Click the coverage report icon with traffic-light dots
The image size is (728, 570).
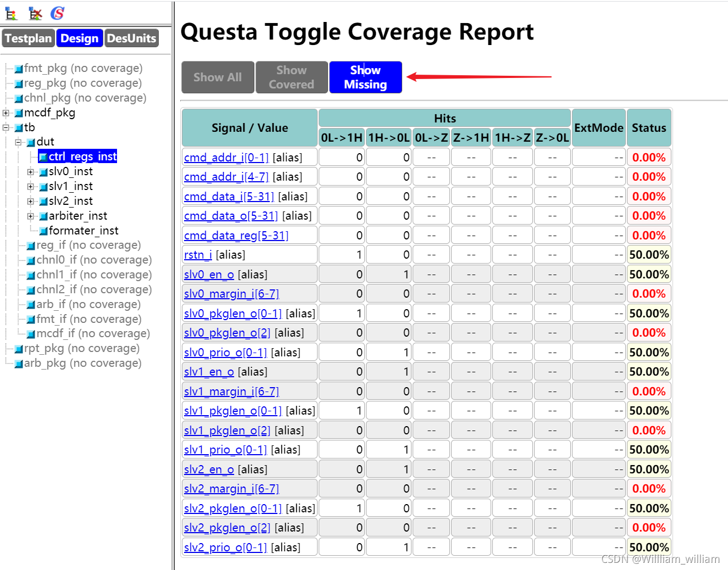point(10,14)
